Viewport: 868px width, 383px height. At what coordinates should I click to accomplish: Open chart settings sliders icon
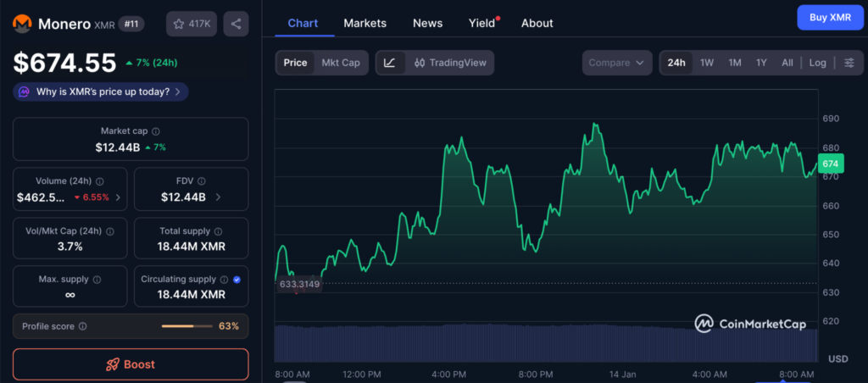point(849,63)
